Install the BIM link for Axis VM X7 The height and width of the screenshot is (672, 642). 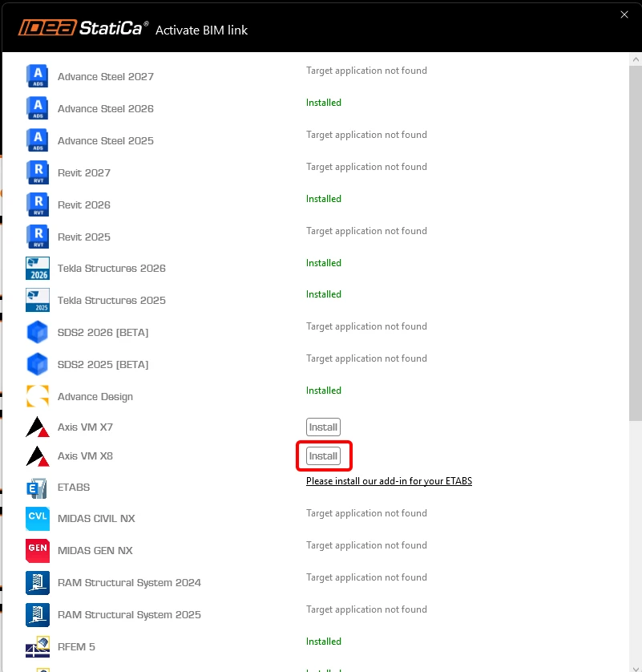click(323, 427)
